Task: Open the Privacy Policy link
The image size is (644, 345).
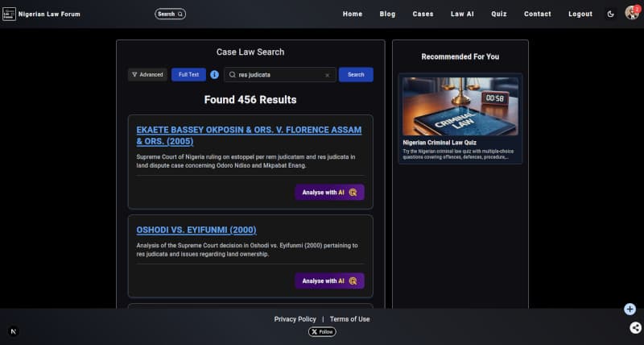Action: click(295, 319)
